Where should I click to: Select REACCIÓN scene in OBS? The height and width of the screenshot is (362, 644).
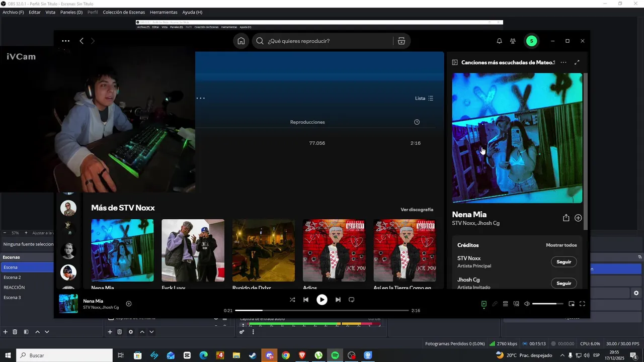27,288
